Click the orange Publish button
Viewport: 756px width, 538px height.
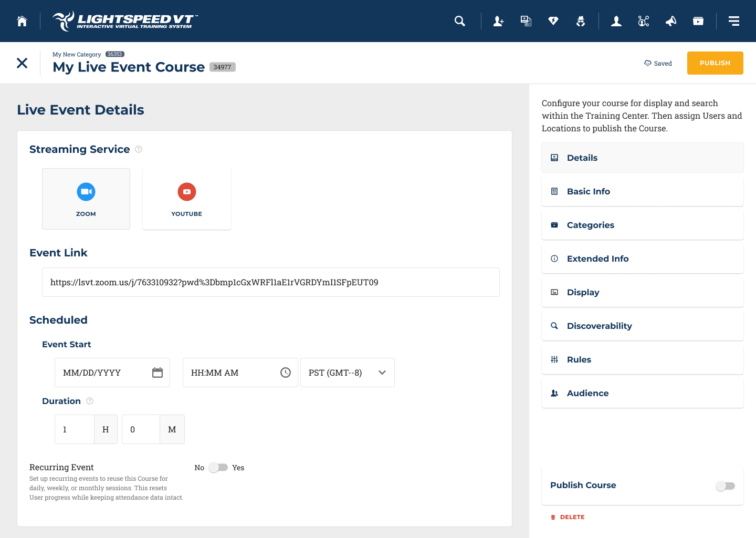coord(715,63)
